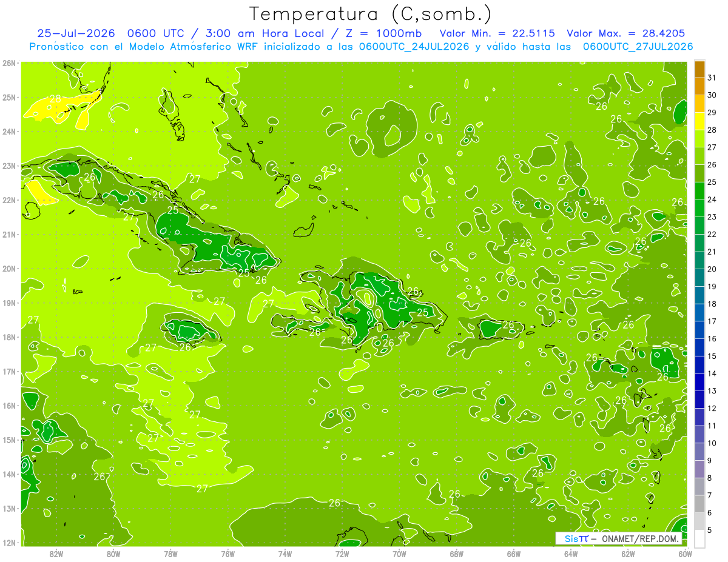
Task: Click the 'Valor Min. = 22.5115' readout
Action: click(x=497, y=33)
